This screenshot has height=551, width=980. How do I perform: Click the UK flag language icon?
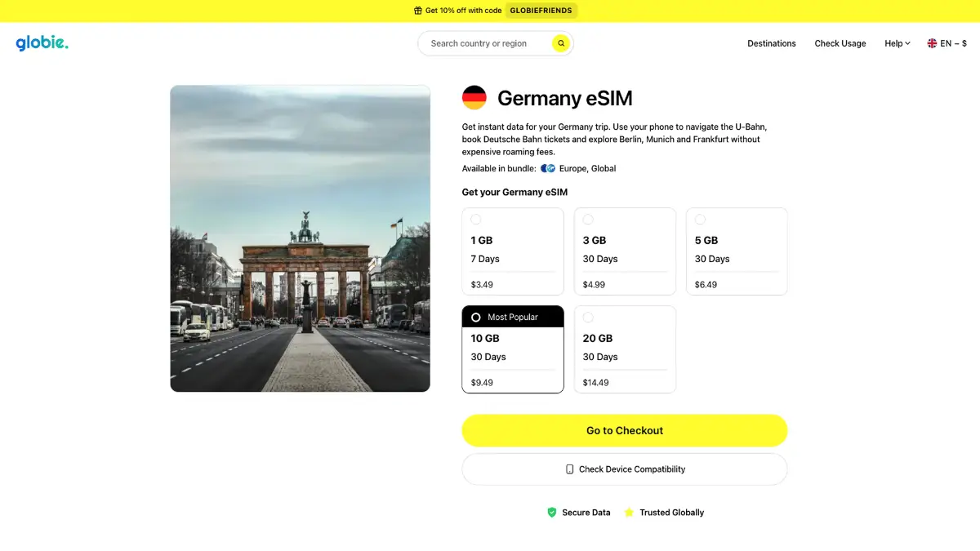pos(932,43)
